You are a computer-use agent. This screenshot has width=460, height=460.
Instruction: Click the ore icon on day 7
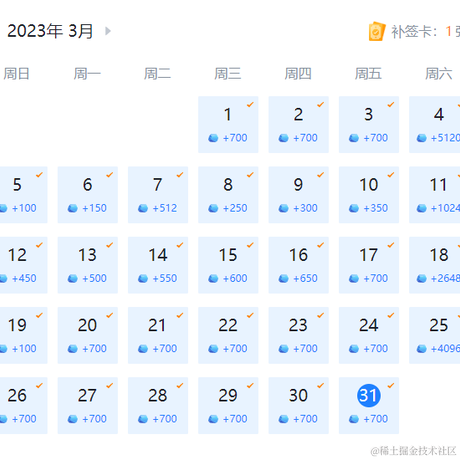(x=143, y=208)
